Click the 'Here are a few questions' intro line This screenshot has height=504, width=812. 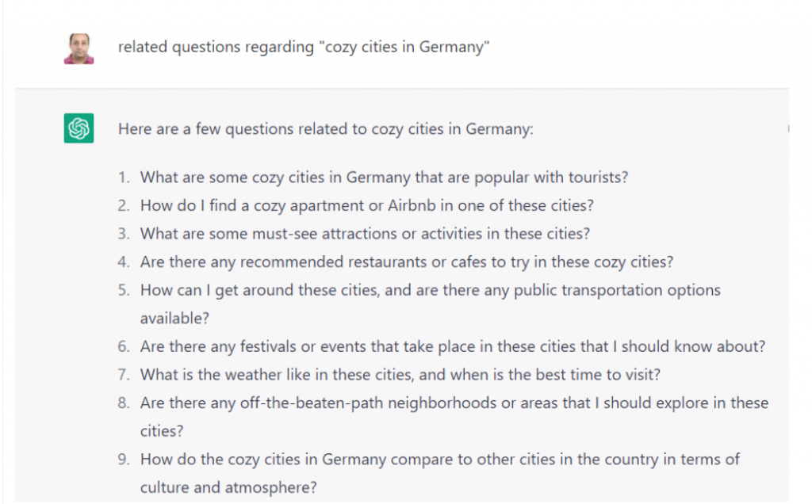(325, 129)
